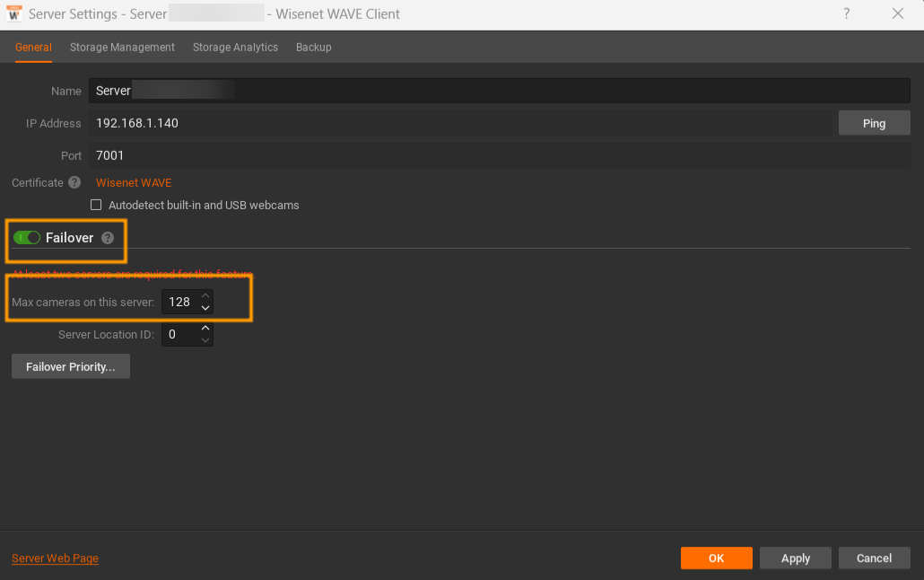Increase the Server Location ID
Screen dimensions: 924x580
[205, 328]
